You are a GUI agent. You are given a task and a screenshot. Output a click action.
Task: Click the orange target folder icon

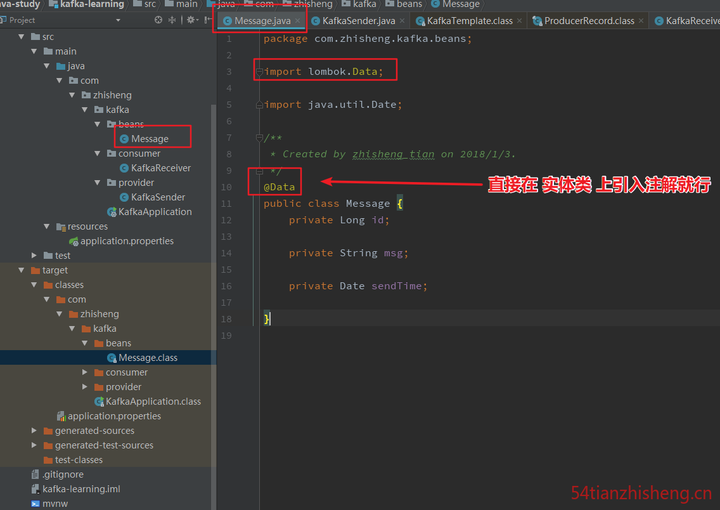tap(35, 270)
